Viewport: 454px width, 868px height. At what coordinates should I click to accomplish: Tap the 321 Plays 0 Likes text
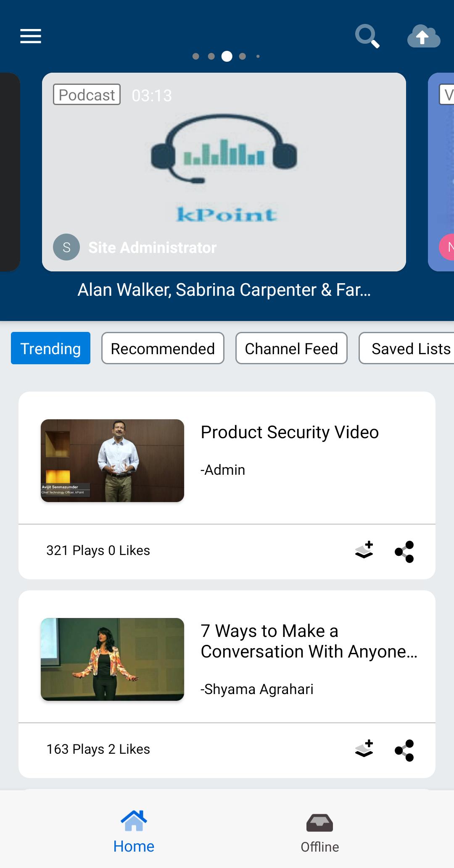[x=98, y=550]
